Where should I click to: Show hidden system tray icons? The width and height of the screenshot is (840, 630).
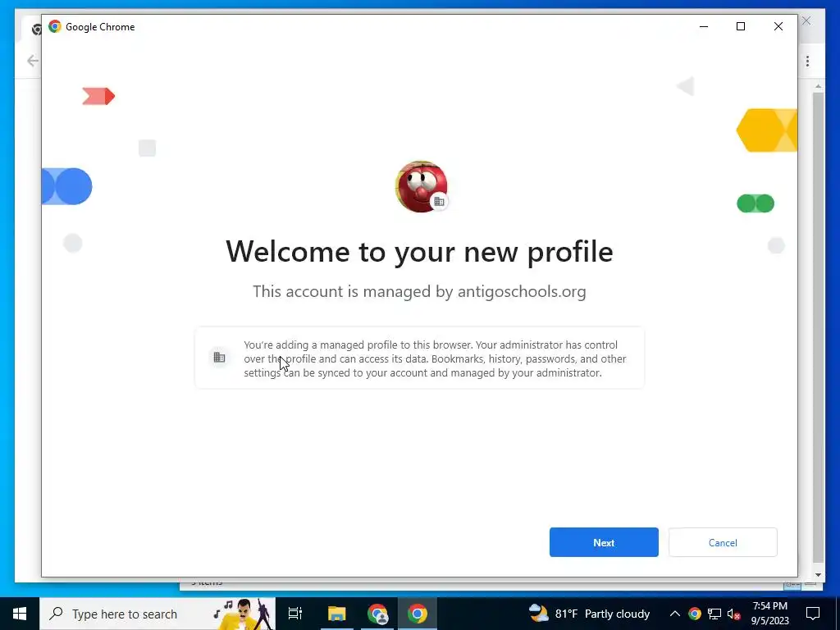click(x=675, y=614)
